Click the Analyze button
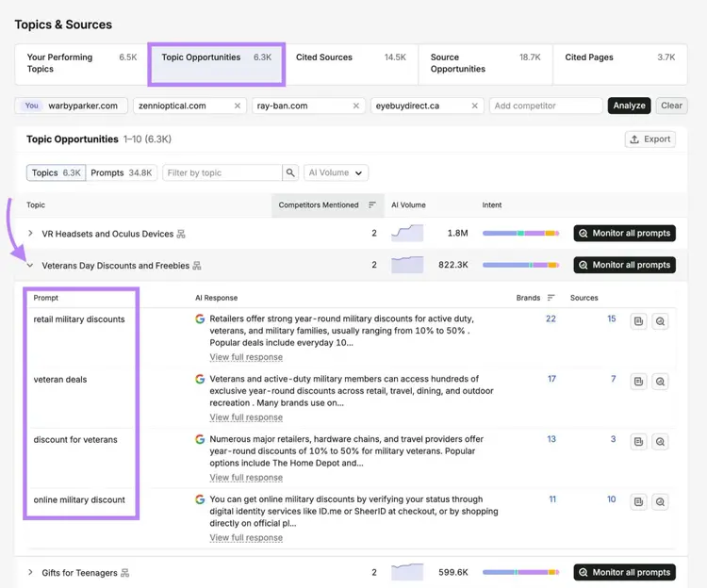This screenshot has height=588, width=707. pos(629,106)
